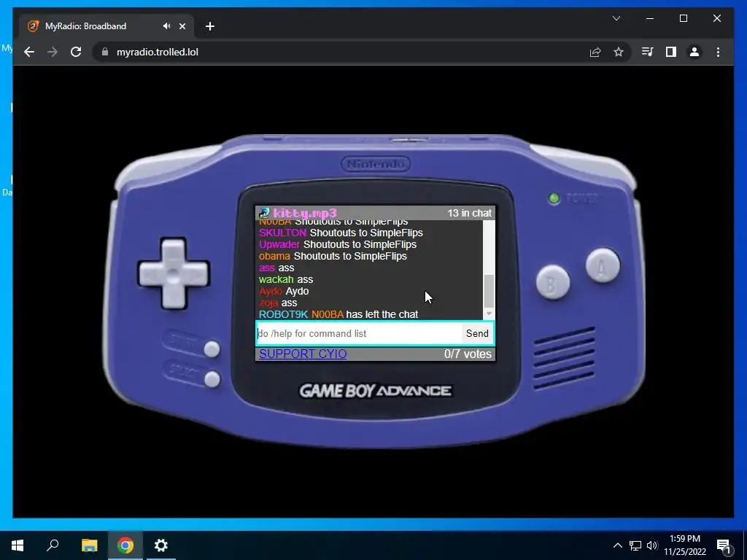
Task: Click username wackah in chat
Action: (x=276, y=279)
